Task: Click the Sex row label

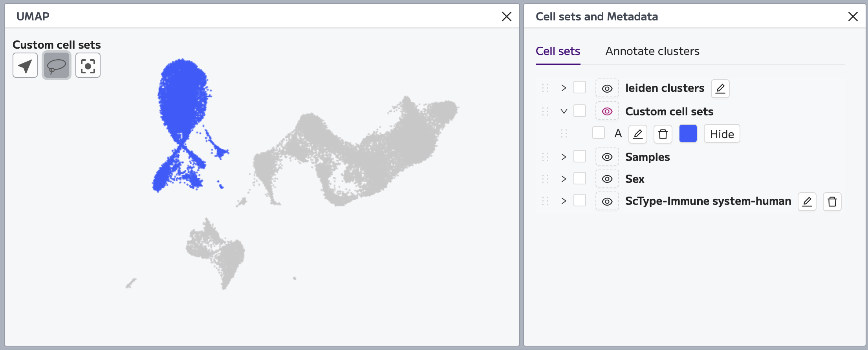Action: click(x=635, y=179)
